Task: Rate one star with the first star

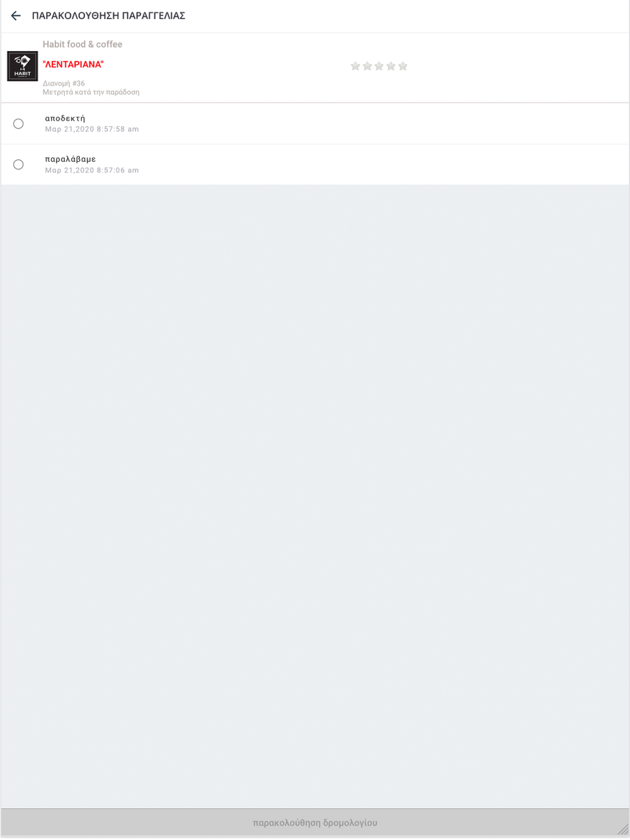Action: click(x=355, y=66)
